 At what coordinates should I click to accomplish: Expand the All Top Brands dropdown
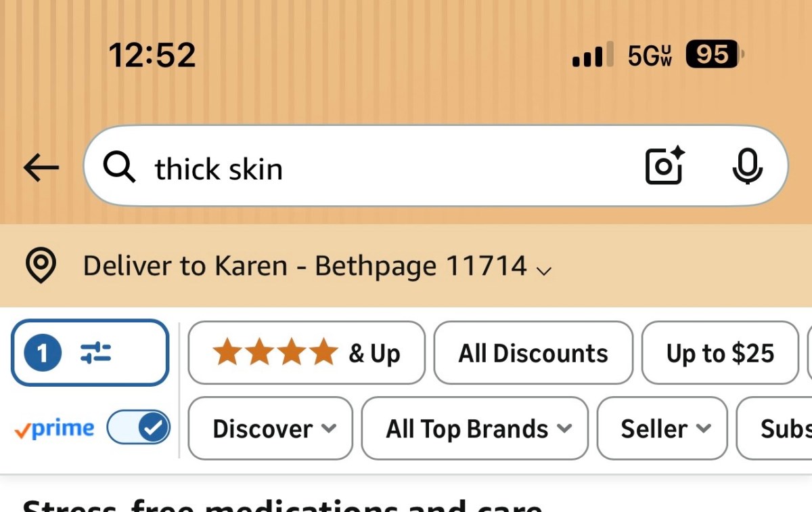[x=475, y=428]
